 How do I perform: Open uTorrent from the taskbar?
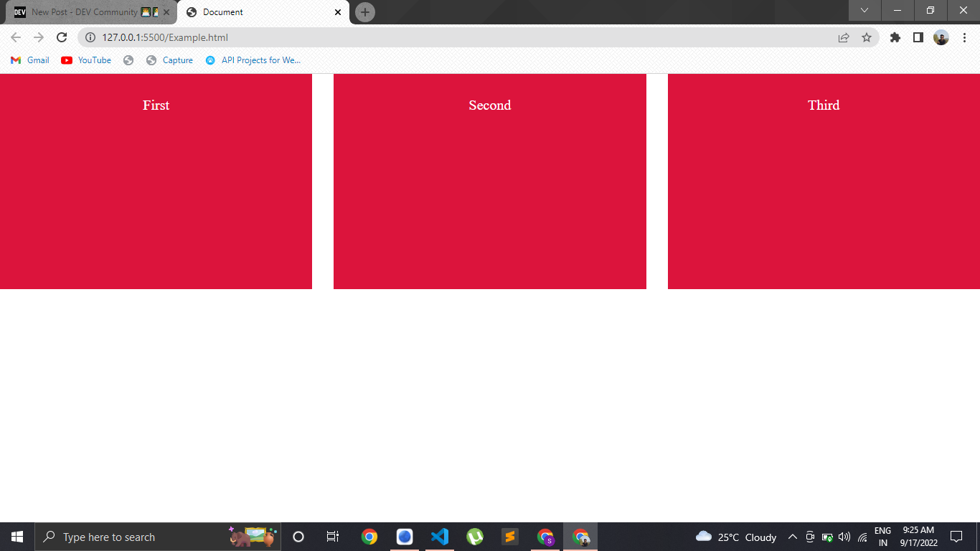tap(475, 537)
